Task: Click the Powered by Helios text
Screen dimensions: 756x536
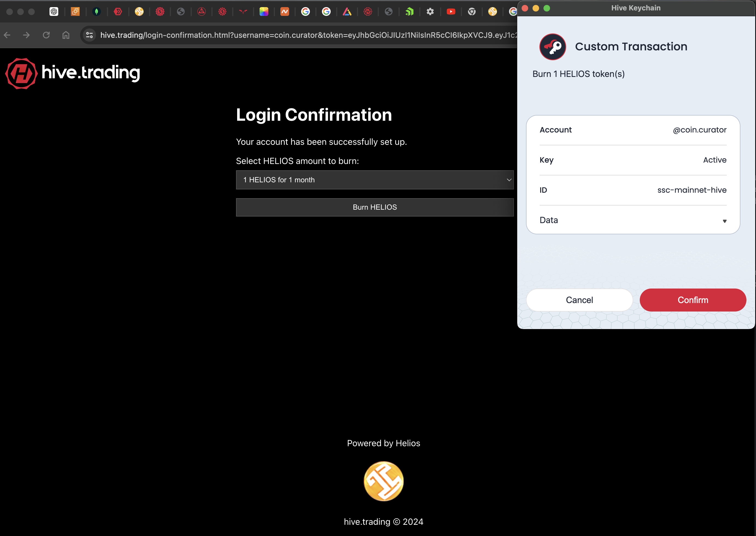Action: [x=383, y=443]
